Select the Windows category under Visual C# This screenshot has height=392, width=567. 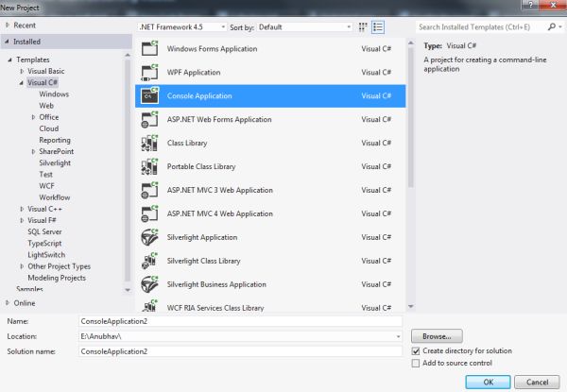click(54, 94)
